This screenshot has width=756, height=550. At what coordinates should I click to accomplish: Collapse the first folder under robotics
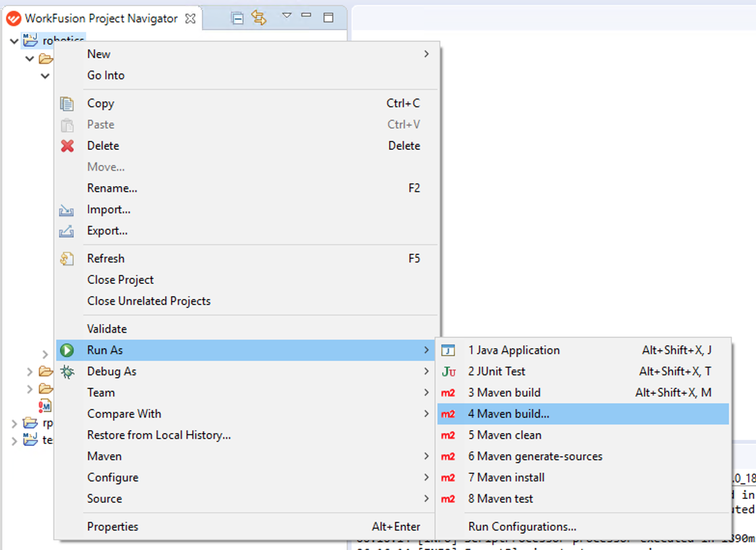click(29, 59)
